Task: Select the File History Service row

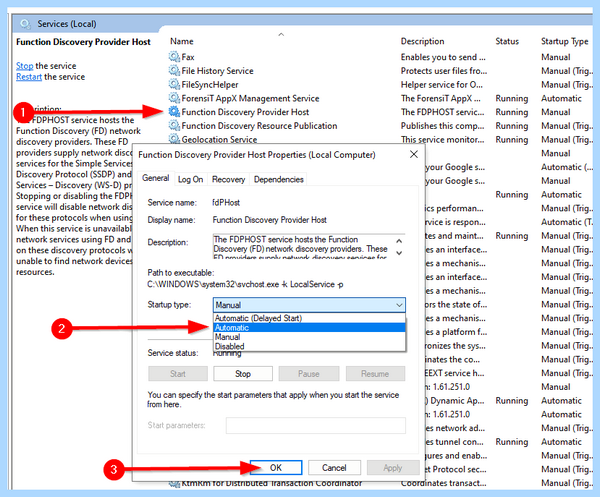Action: click(x=380, y=71)
